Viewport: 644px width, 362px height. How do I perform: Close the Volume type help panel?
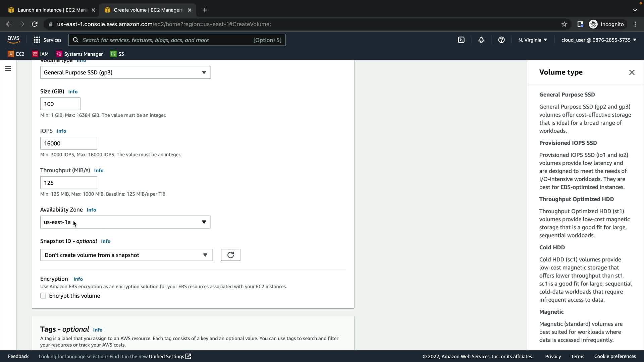point(632,72)
